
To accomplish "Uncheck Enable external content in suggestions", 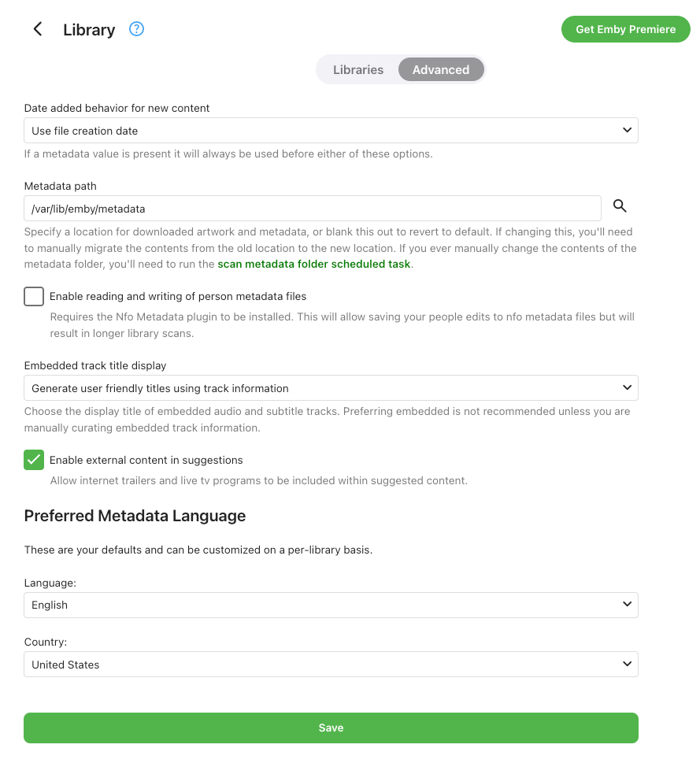I will tap(34, 461).
